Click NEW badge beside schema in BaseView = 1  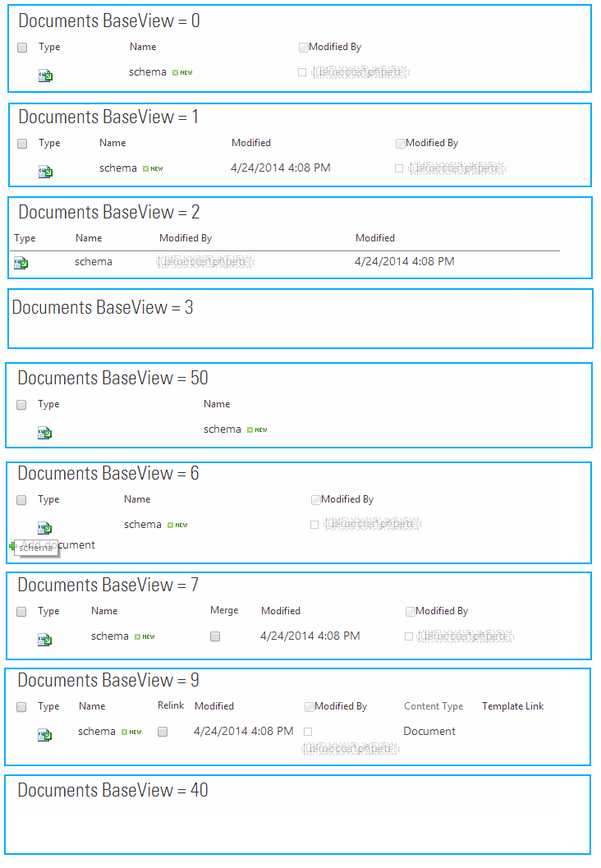(153, 169)
